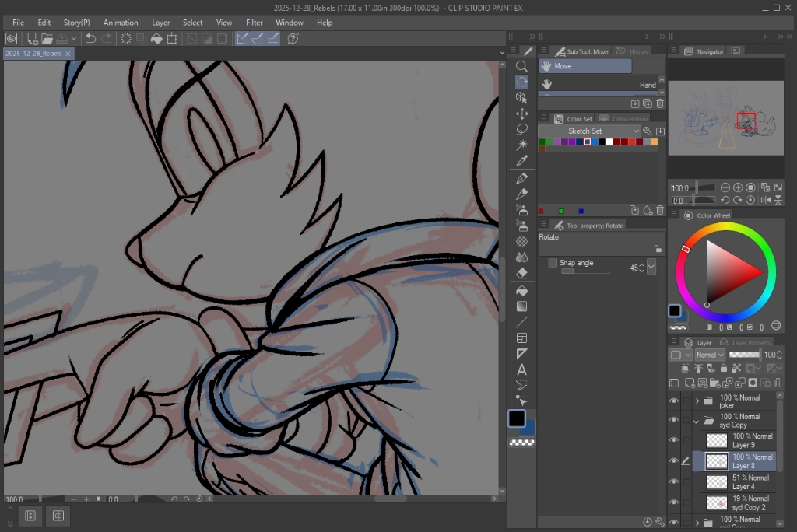Hide Layer 9 using its eye icon

pyautogui.click(x=674, y=440)
